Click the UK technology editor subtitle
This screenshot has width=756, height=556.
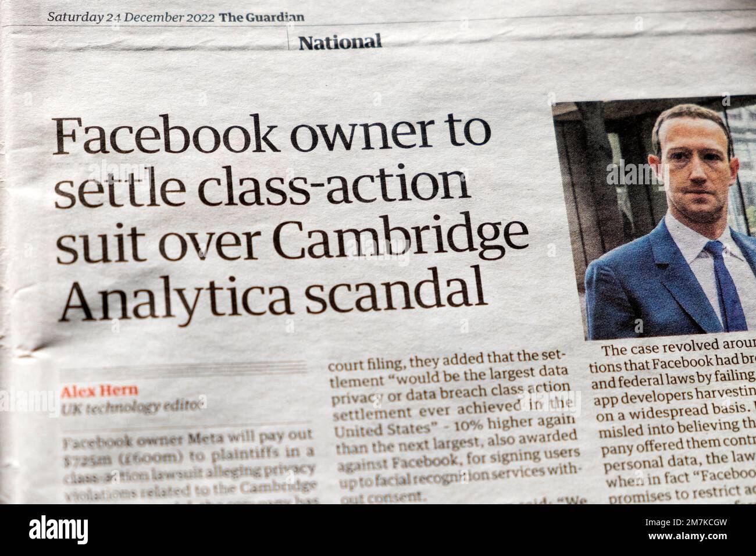tap(133, 409)
